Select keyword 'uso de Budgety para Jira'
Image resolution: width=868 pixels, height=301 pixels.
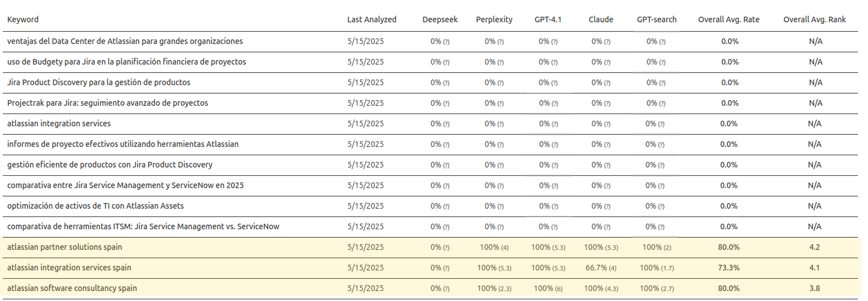pos(126,62)
